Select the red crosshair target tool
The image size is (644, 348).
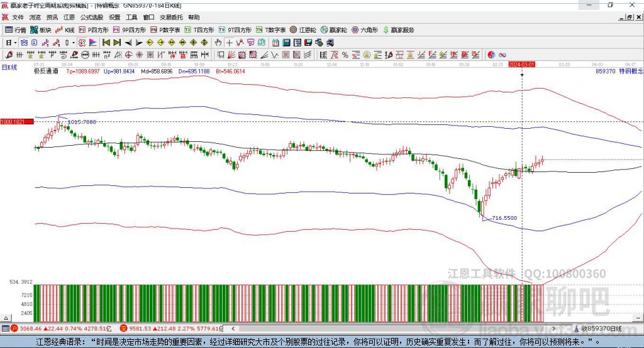tap(128, 55)
